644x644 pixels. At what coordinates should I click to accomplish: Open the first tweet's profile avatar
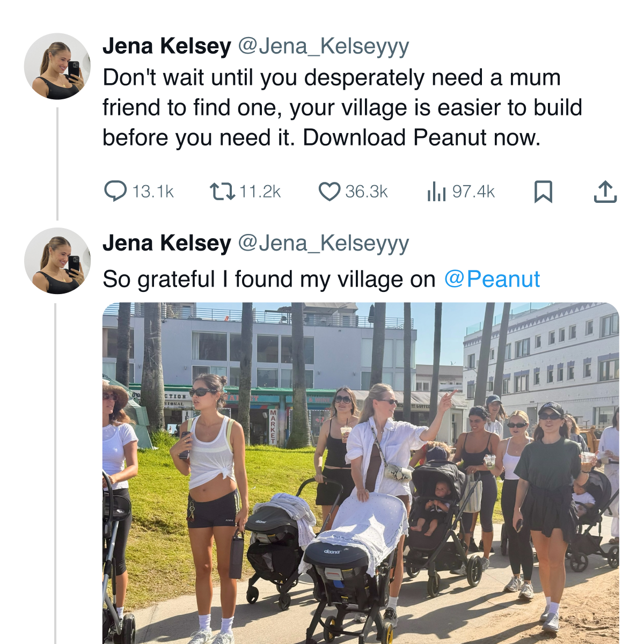click(57, 66)
